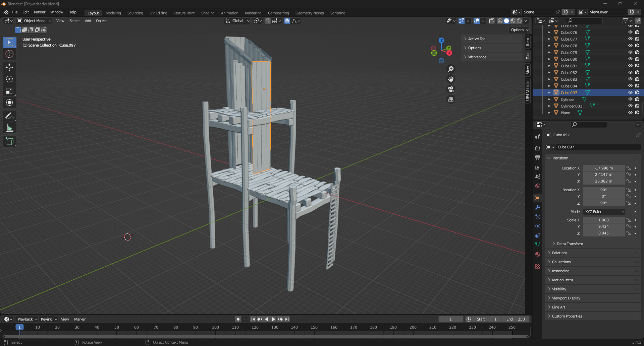Open the Object Mode dropdown

click(x=34, y=21)
